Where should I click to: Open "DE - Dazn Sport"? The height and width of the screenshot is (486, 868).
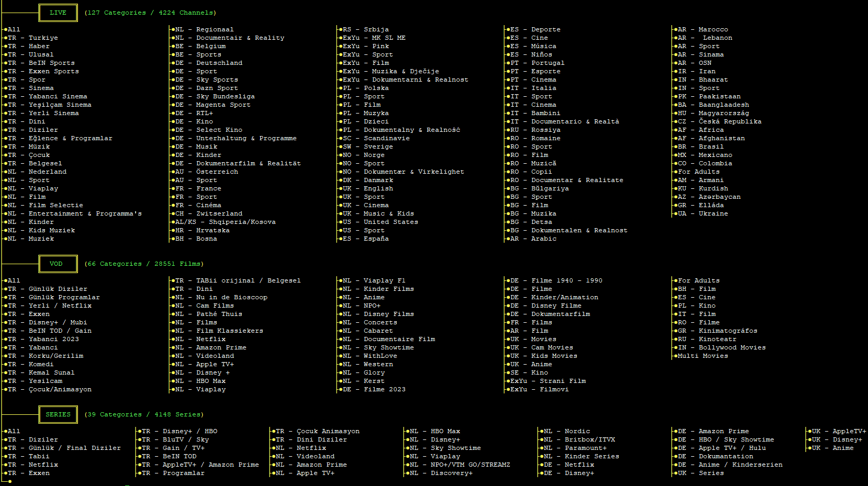207,88
